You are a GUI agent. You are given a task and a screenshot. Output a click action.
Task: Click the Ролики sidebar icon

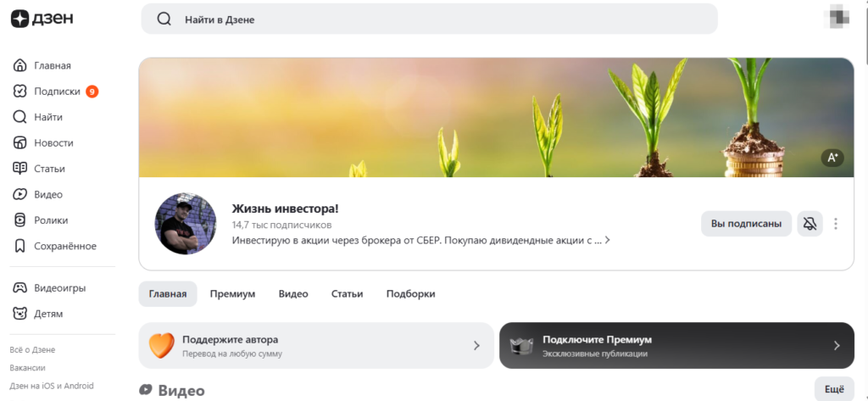point(20,220)
